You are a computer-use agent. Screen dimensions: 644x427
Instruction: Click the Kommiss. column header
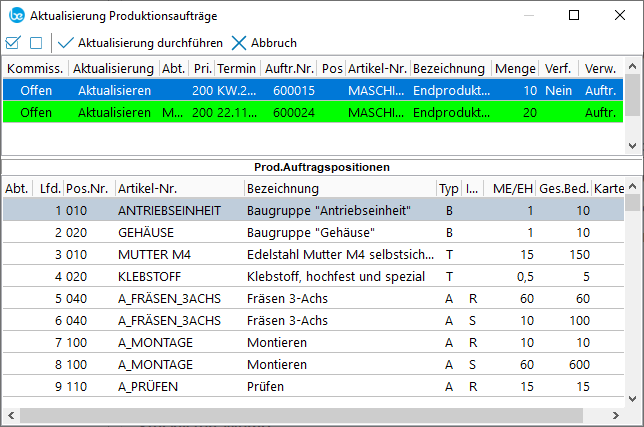tap(36, 68)
